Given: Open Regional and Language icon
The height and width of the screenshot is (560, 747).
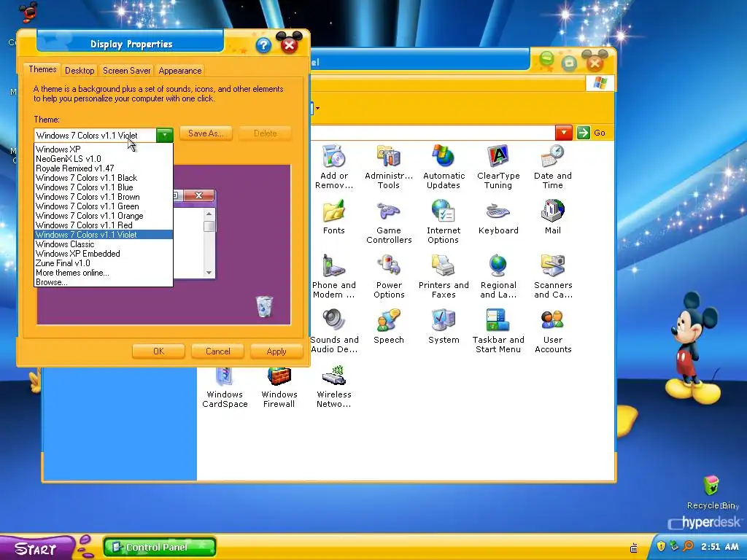Looking at the screenshot, I should click(498, 267).
